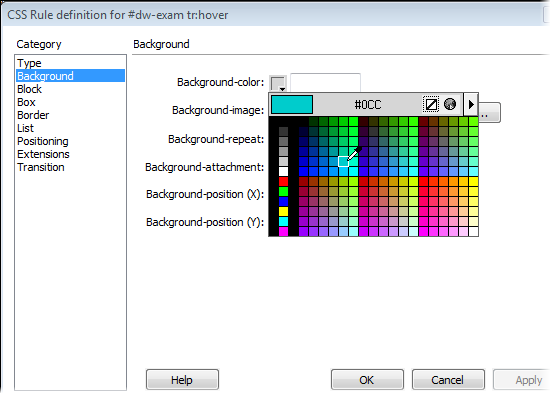The height and width of the screenshot is (394, 551).
Task: Pick the highlighted #0CC teal swatch
Action: (x=343, y=161)
